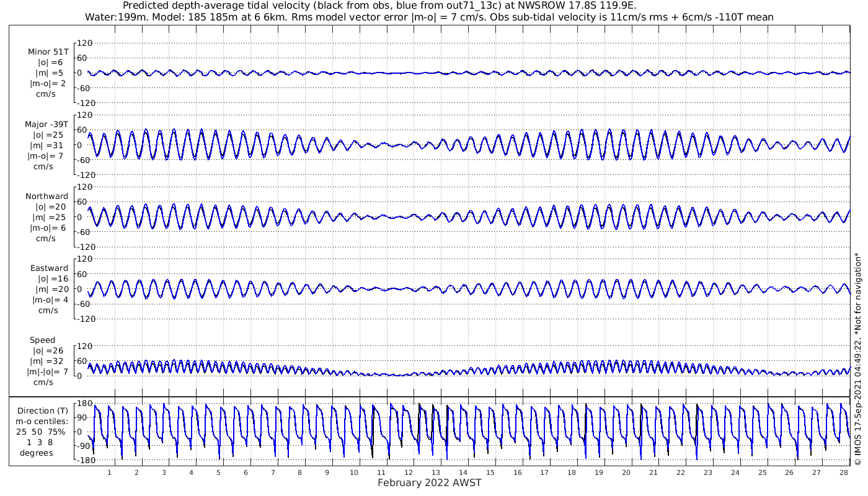The image size is (868, 496).
Task: Select the 'Major -39T' panel label
Action: click(x=47, y=124)
